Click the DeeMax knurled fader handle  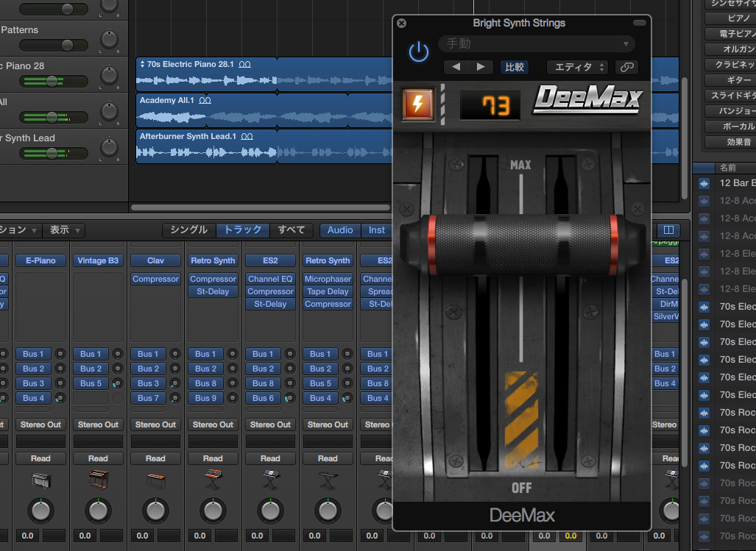point(523,245)
